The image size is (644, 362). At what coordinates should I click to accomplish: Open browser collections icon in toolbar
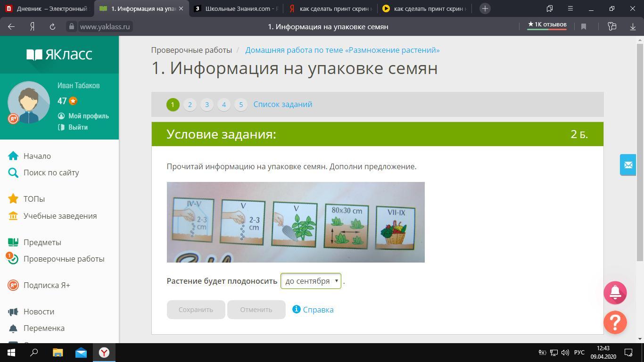612,26
